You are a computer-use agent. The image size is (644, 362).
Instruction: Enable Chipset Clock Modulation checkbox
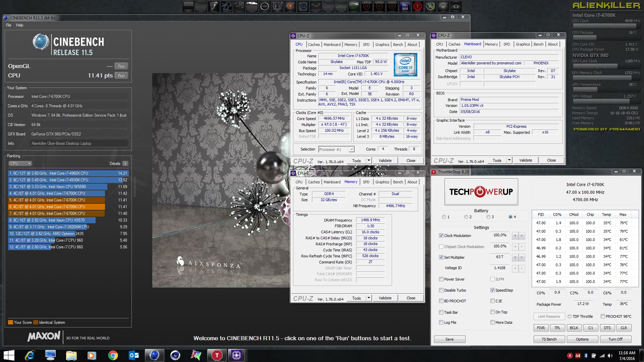click(441, 247)
